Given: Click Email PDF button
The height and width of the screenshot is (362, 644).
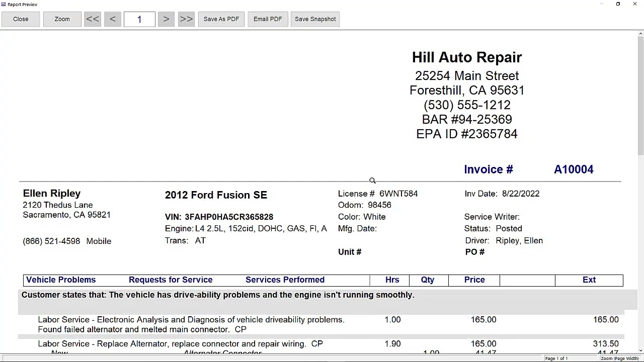Looking at the screenshot, I should coord(268,19).
